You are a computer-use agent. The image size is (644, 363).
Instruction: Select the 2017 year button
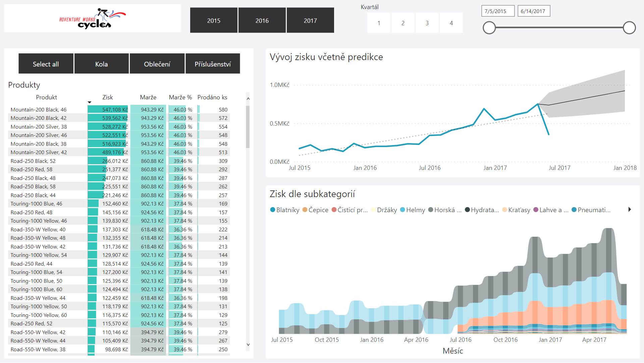click(x=310, y=20)
